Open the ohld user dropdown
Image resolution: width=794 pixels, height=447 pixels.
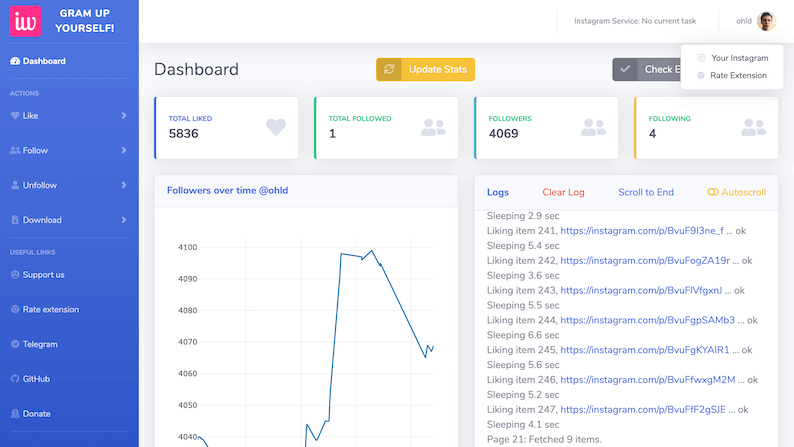(x=756, y=21)
